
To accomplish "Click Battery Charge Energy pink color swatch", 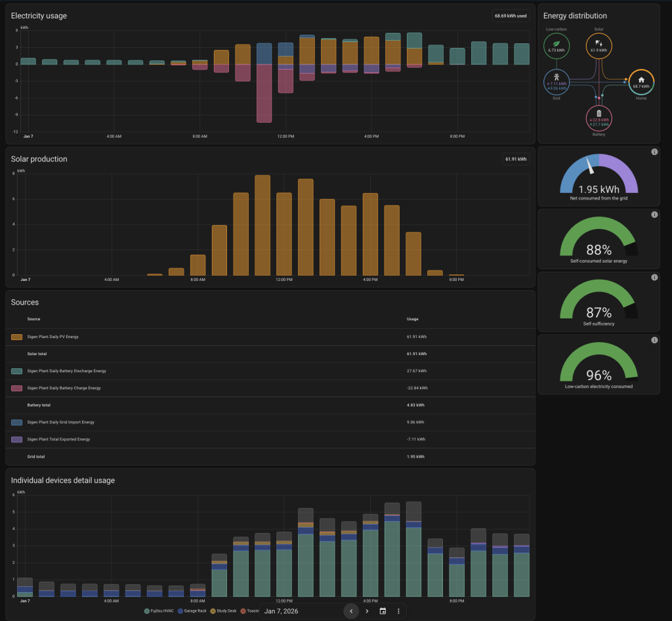I will click(x=17, y=388).
